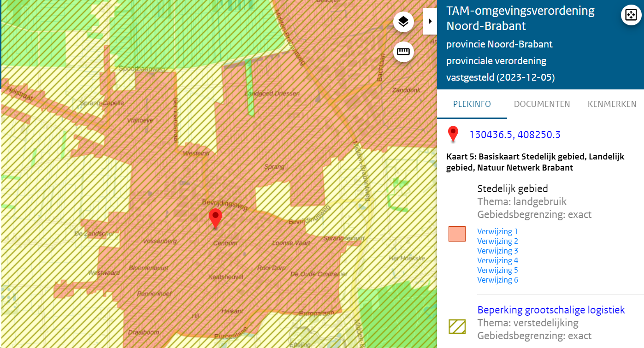Click the Draaiboom map label
The width and height of the screenshot is (644, 348).
coord(143,332)
